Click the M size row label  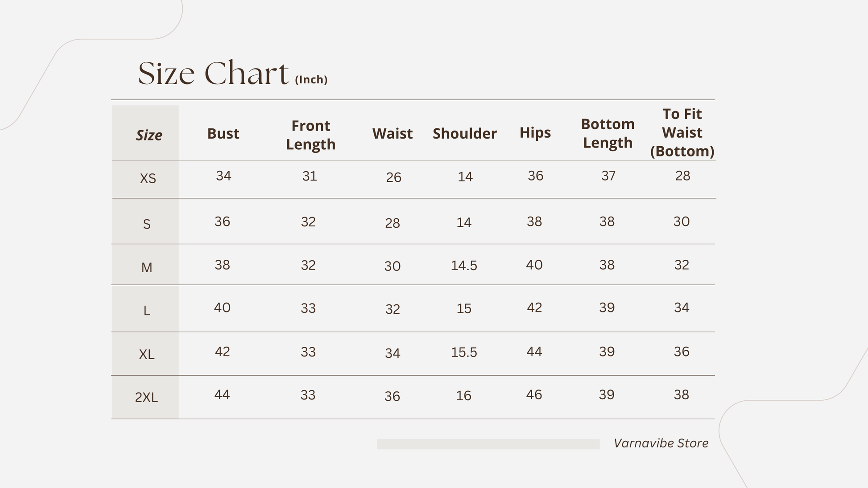click(x=147, y=267)
